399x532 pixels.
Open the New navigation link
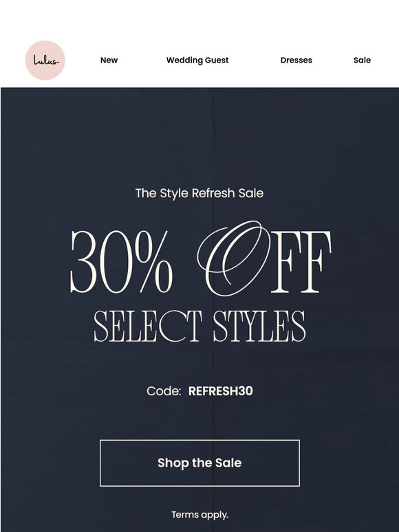(x=109, y=60)
